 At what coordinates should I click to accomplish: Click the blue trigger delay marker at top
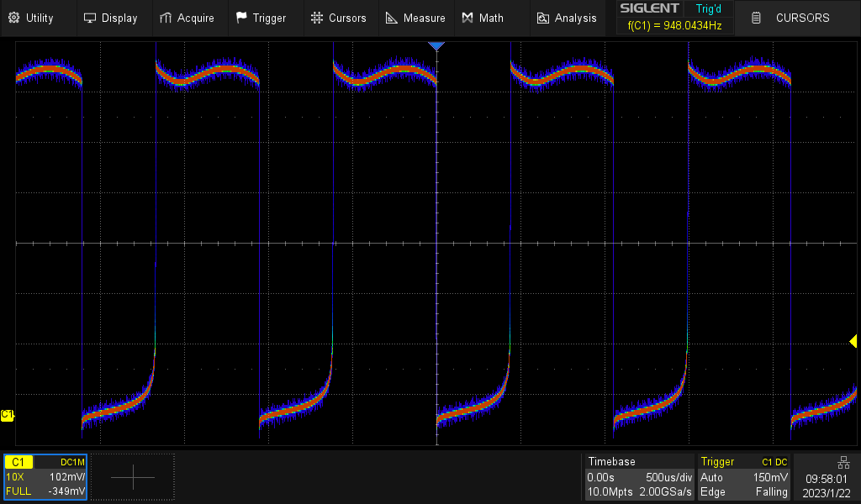[436, 46]
